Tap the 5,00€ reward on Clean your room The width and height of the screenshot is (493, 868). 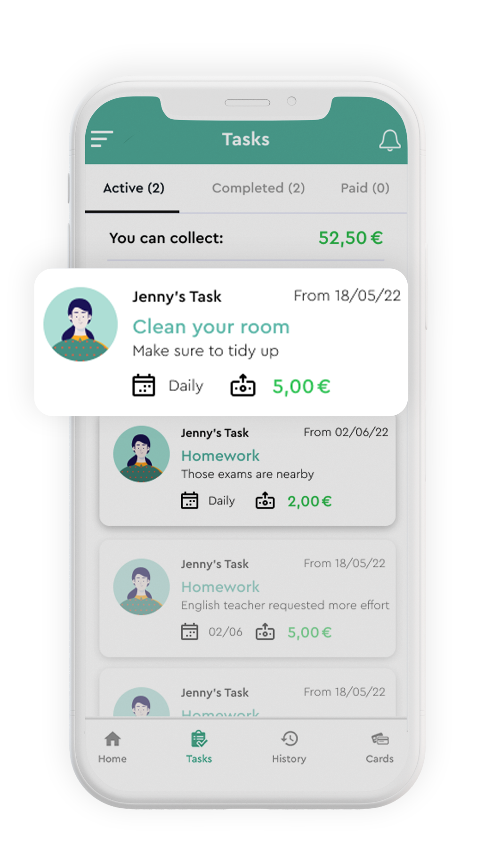302,386
